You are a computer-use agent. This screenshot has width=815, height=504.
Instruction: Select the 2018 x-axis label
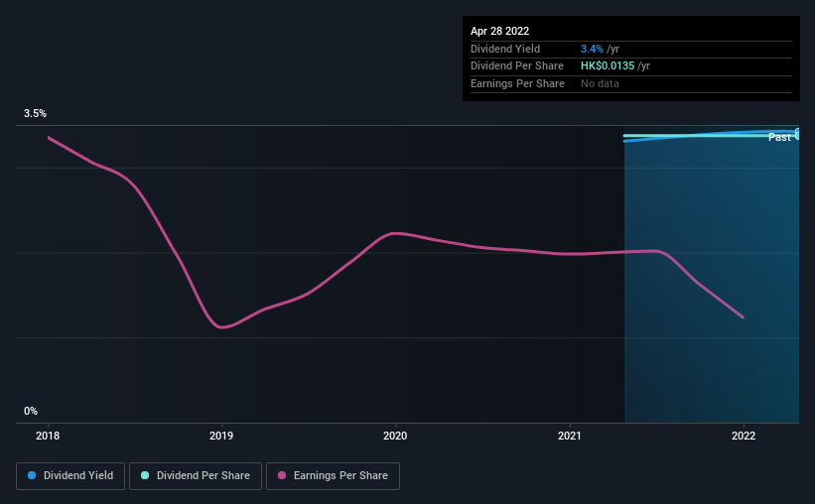click(48, 436)
